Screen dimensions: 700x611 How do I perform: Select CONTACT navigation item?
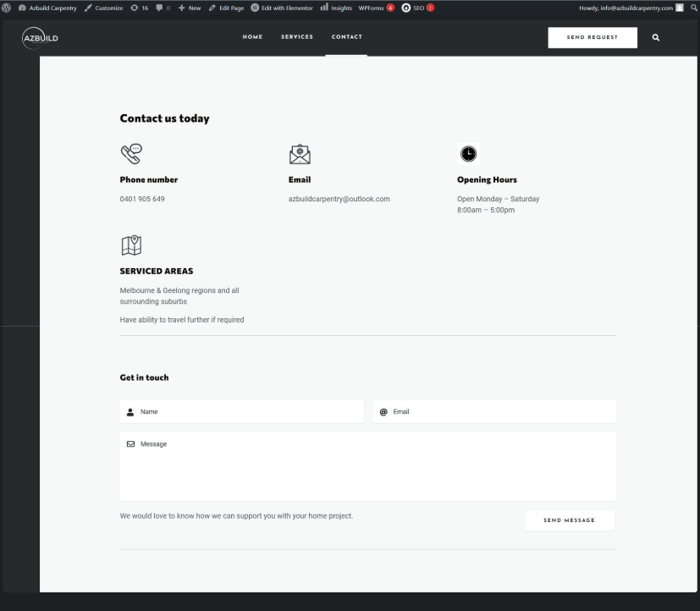347,37
